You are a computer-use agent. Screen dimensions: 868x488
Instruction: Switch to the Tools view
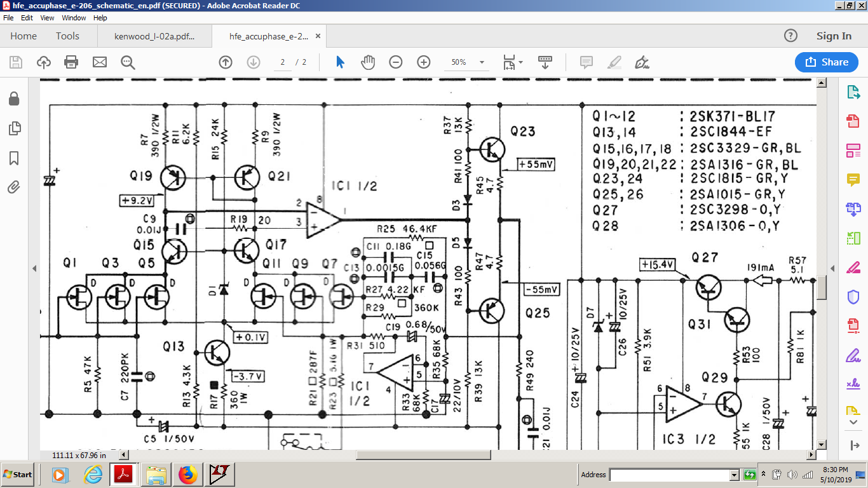[67, 36]
